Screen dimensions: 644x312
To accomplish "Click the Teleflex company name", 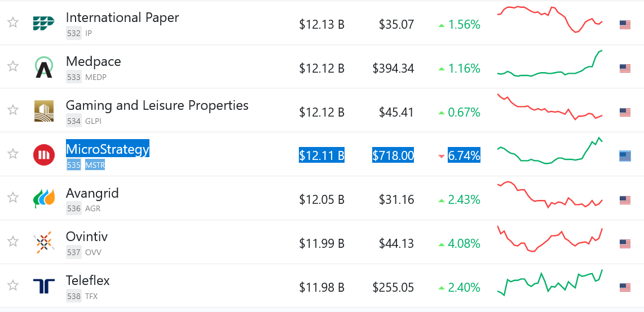I will point(88,280).
